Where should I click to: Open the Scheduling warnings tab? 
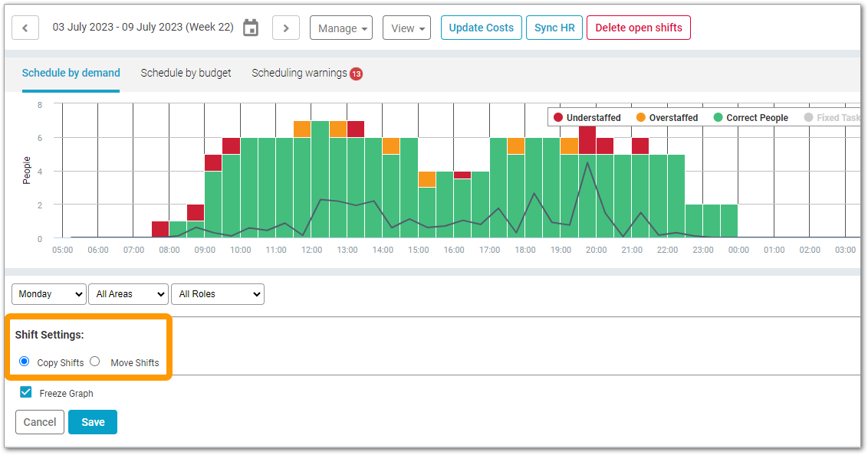coord(299,73)
